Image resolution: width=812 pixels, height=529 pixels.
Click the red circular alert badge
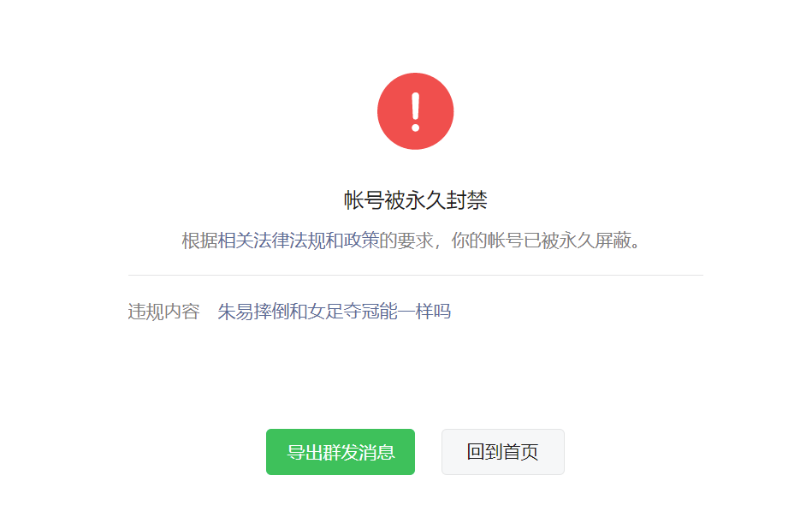click(415, 111)
